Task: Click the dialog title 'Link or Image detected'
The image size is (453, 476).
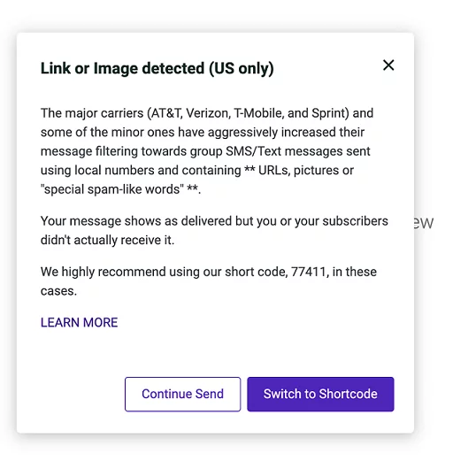Action: point(122,68)
